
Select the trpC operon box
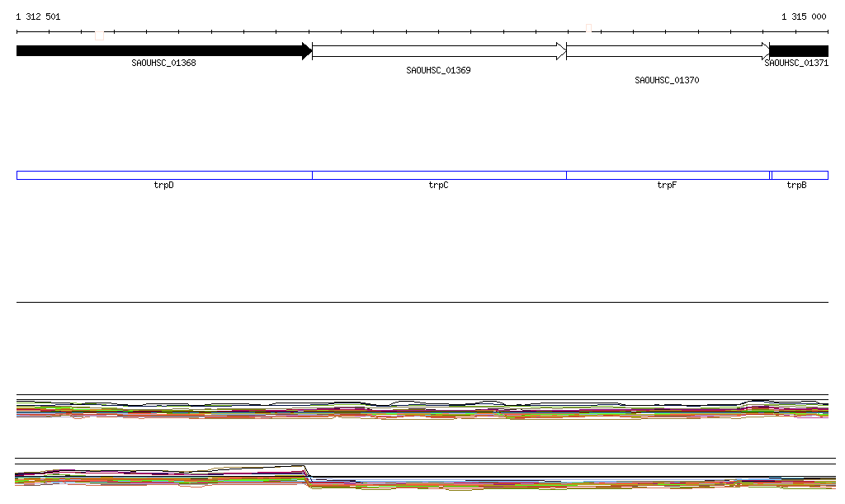point(438,175)
